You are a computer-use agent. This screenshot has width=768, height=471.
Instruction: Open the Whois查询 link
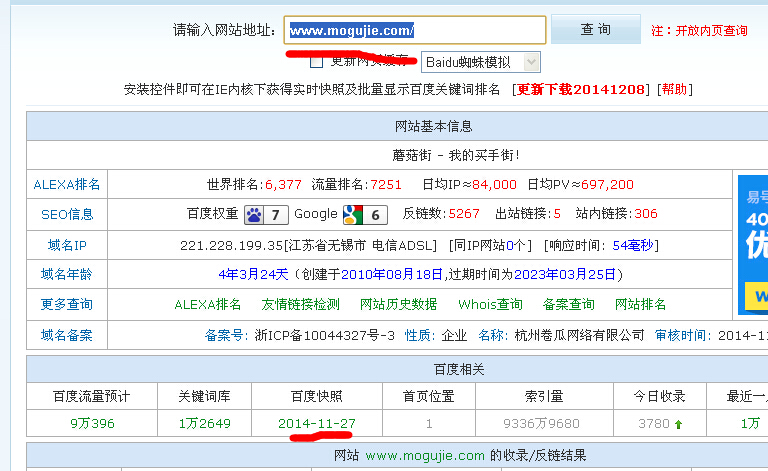[490, 305]
